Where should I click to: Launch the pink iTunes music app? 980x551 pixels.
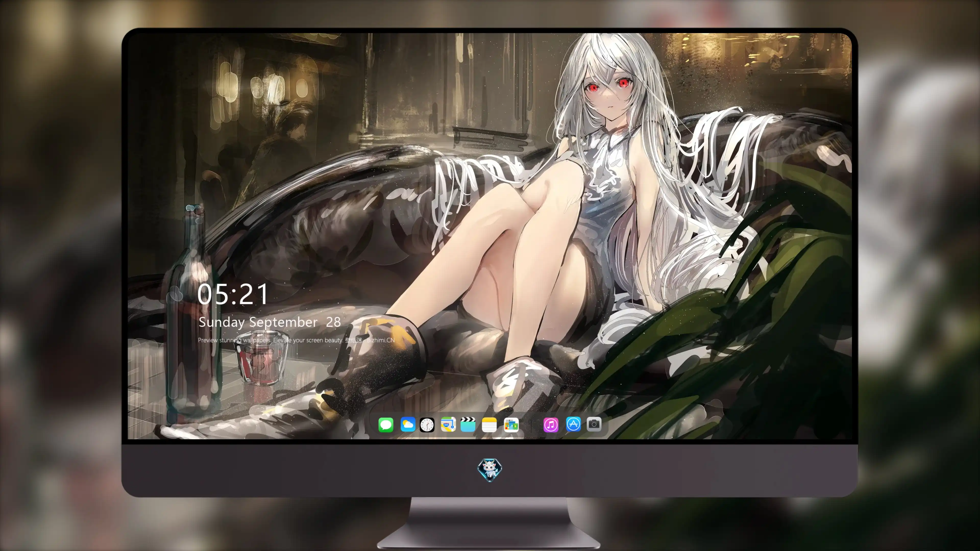click(551, 424)
